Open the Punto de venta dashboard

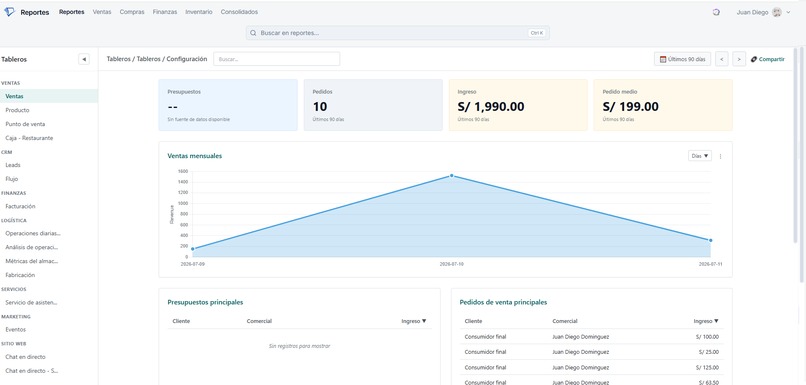pyautogui.click(x=25, y=124)
